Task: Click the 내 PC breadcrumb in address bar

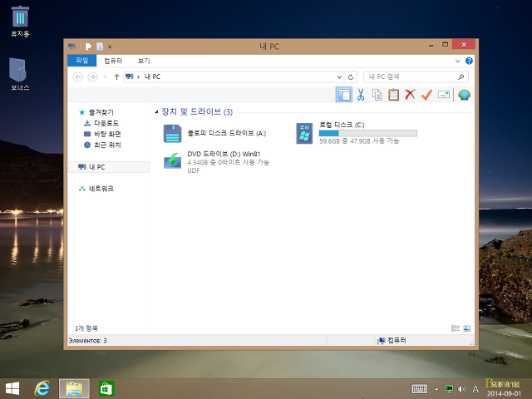Action: pos(152,77)
